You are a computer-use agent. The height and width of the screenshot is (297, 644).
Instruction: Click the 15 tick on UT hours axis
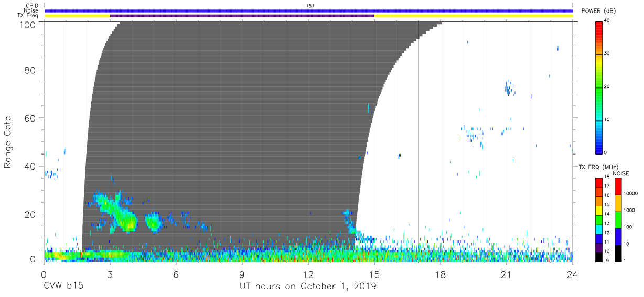tap(374, 275)
